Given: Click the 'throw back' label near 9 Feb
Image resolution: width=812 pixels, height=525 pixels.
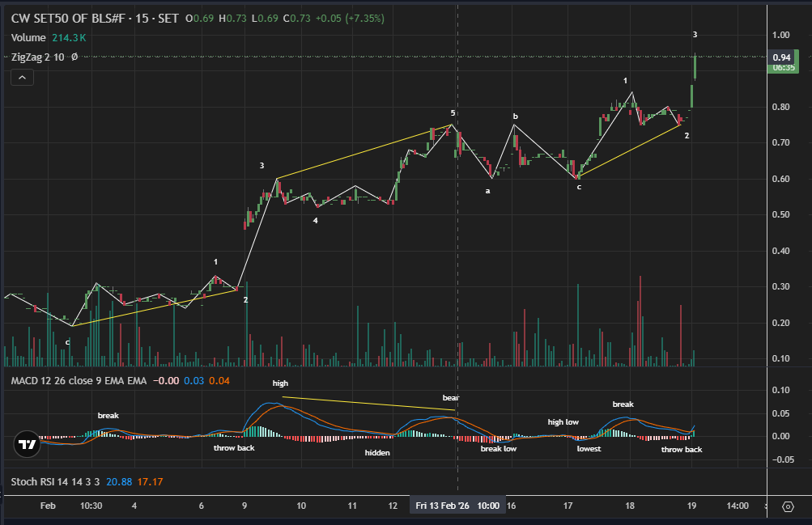Looking at the screenshot, I should 234,448.
